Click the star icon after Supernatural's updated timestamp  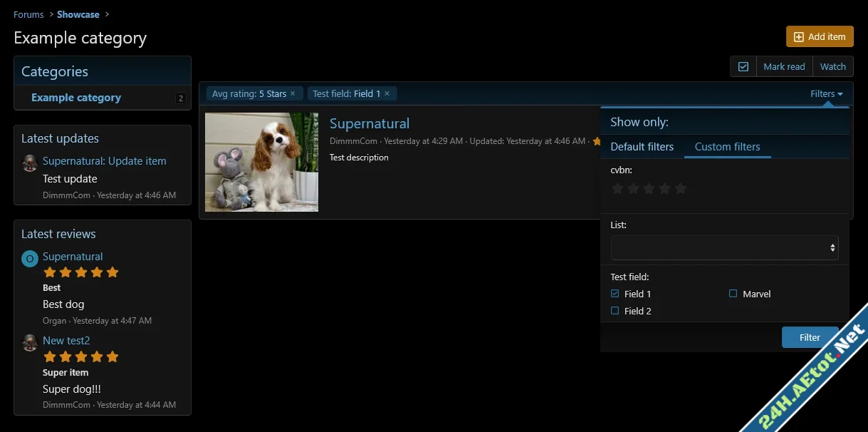click(x=597, y=141)
